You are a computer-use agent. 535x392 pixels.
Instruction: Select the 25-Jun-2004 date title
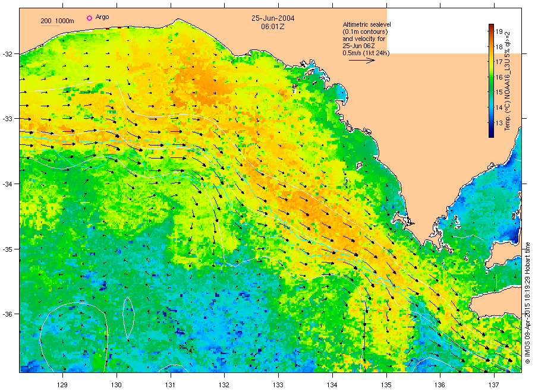click(273, 18)
